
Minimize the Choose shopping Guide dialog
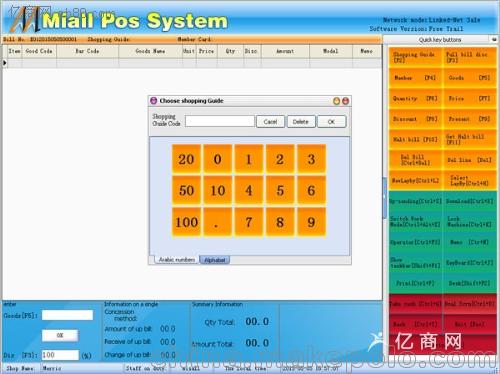337,101
